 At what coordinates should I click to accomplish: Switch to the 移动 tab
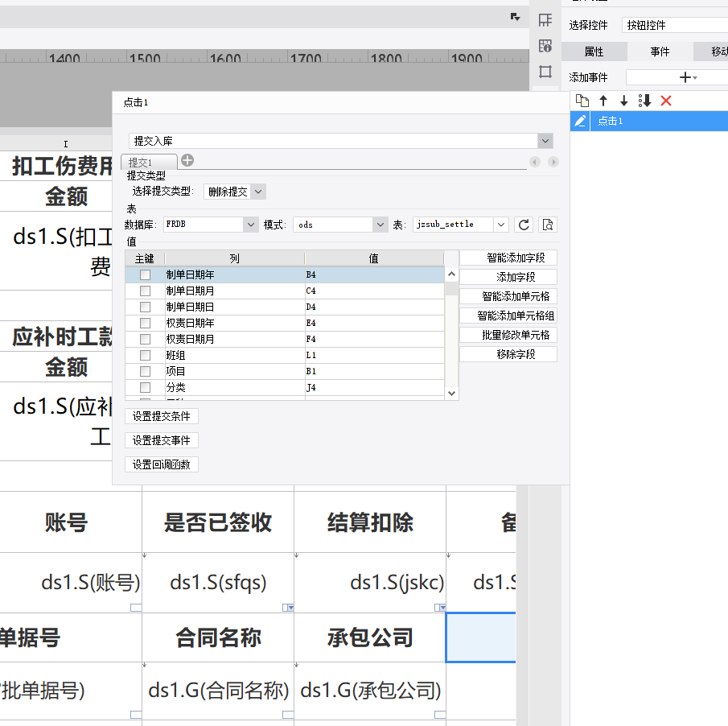click(711, 52)
